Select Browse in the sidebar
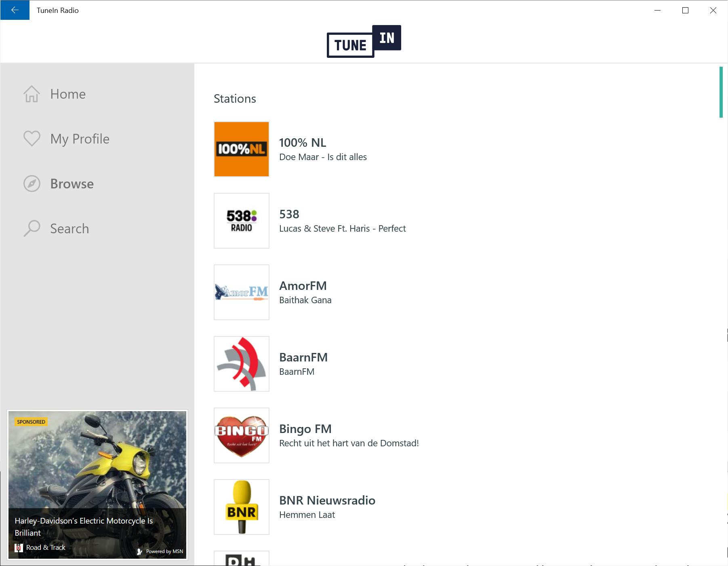This screenshot has height=566, width=728. click(x=72, y=184)
